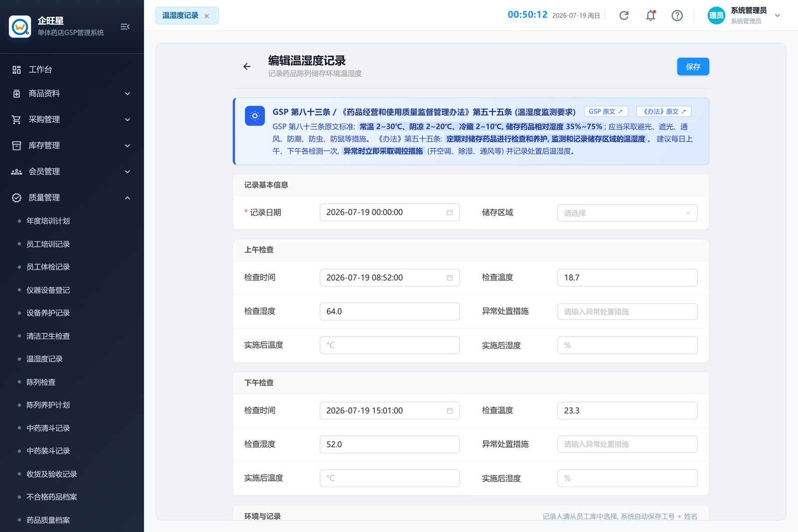This screenshot has height=532, width=798.
Task: Open calendar icon in 记录日期 field
Action: coord(449,212)
